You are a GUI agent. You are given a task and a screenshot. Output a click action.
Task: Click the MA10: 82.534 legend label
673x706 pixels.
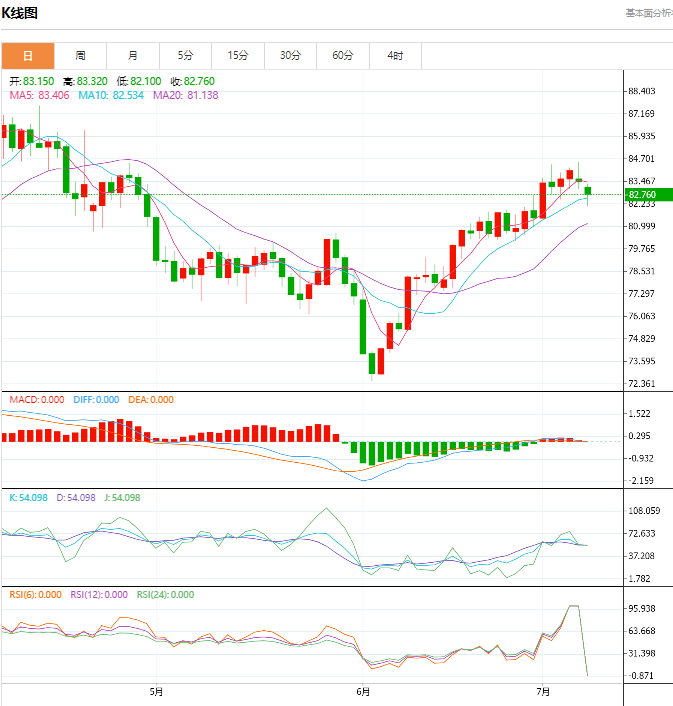click(111, 95)
